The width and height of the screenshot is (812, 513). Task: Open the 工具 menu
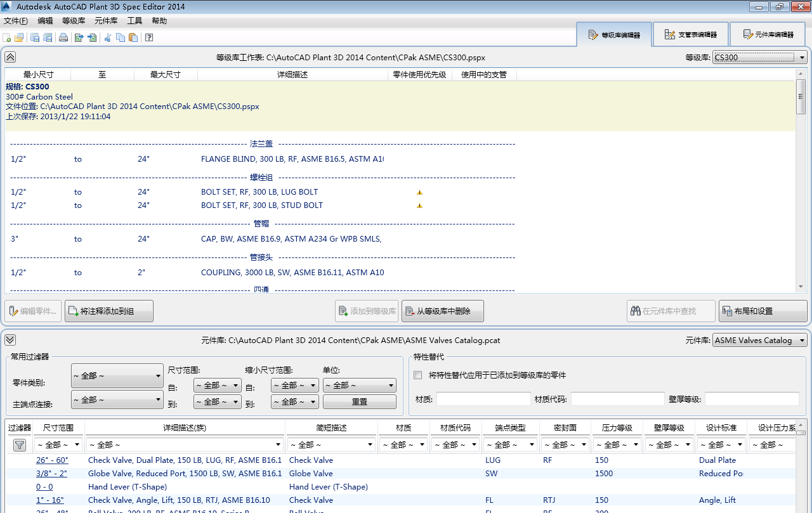coord(134,21)
